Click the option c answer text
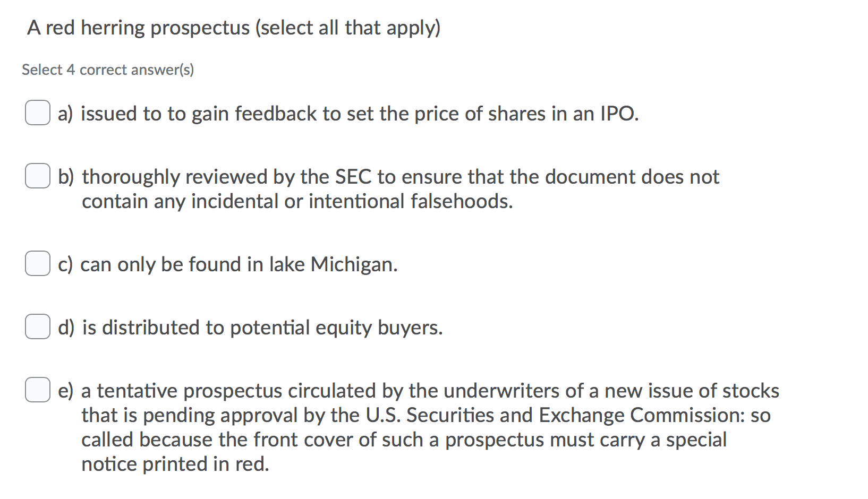 point(228,264)
